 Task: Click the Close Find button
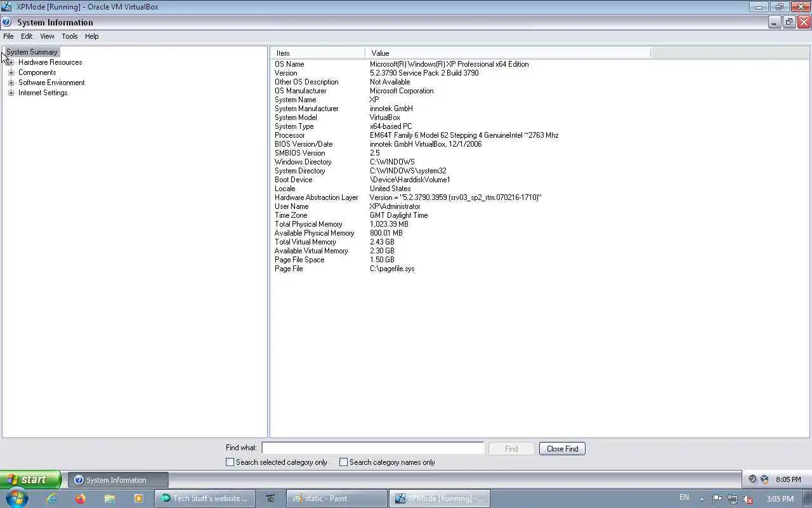point(562,448)
